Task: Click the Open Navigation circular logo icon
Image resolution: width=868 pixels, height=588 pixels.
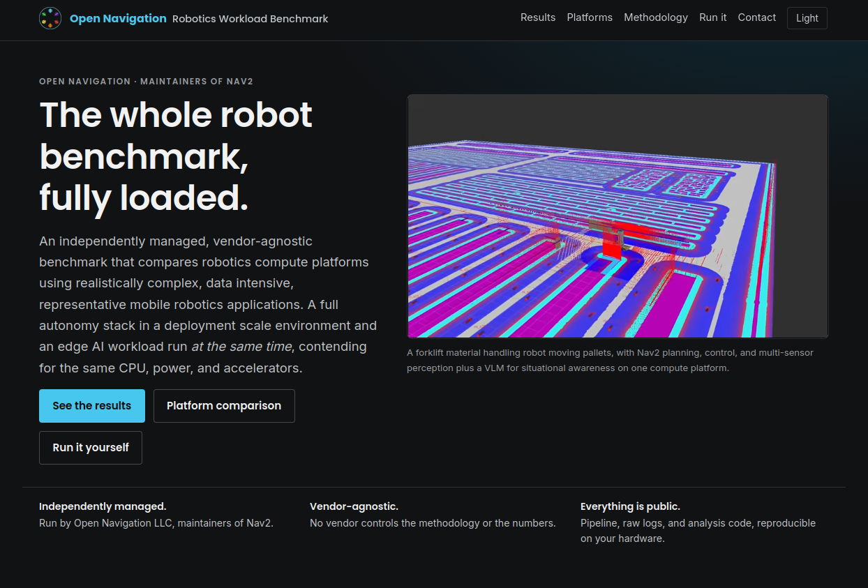Action: coord(50,18)
